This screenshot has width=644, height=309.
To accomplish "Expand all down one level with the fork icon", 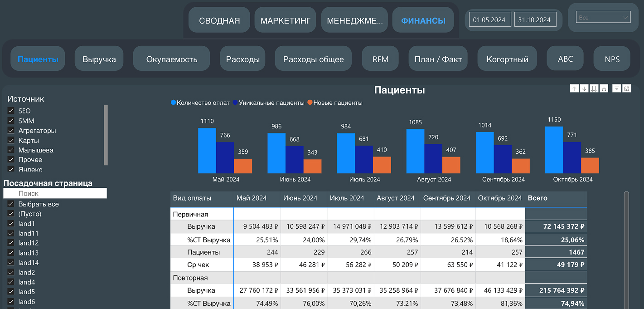I will (603, 89).
